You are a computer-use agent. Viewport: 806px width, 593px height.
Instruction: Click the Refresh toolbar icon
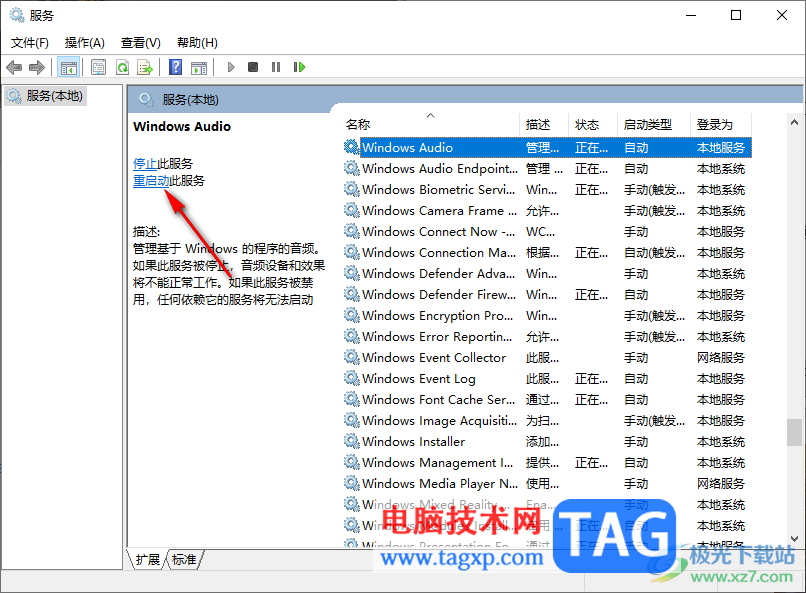click(x=122, y=67)
